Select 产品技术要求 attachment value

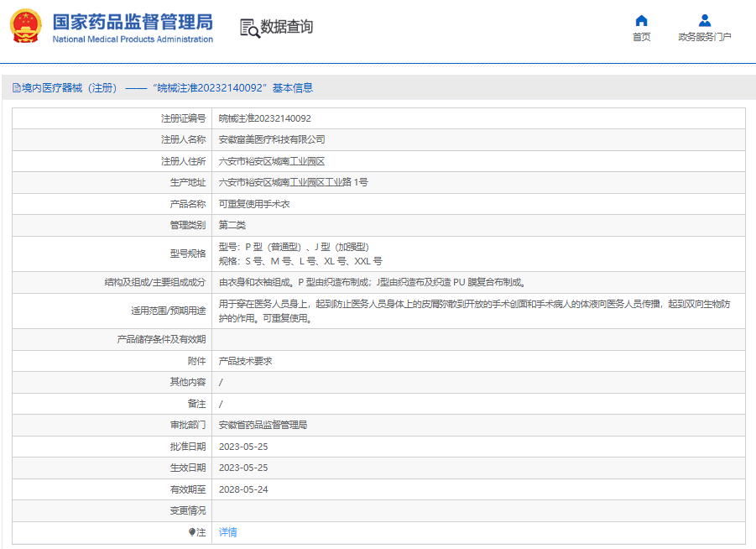click(245, 361)
